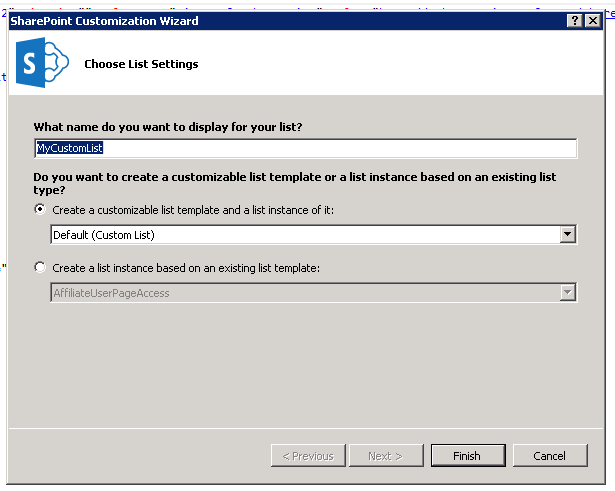This screenshot has height=491, width=615.
Task: Click the Previous button
Action: click(308, 456)
